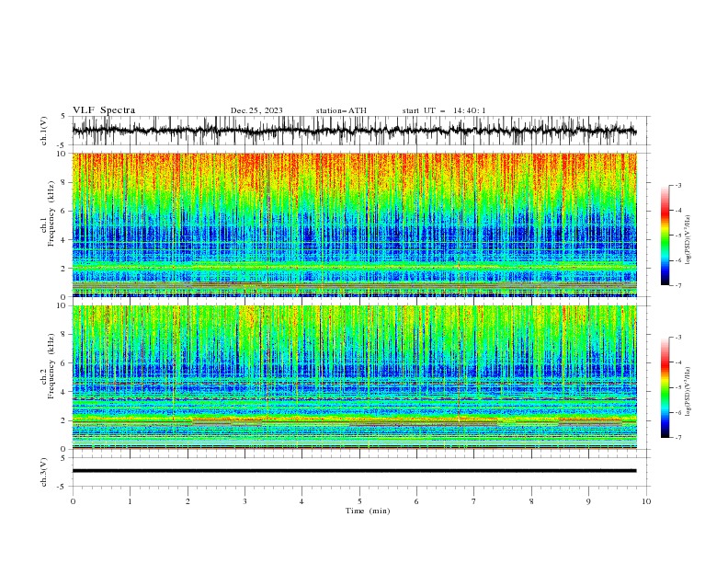Click the ch.2 spectrogram panel
Viewport: 728px width, 563px height.
354,377
